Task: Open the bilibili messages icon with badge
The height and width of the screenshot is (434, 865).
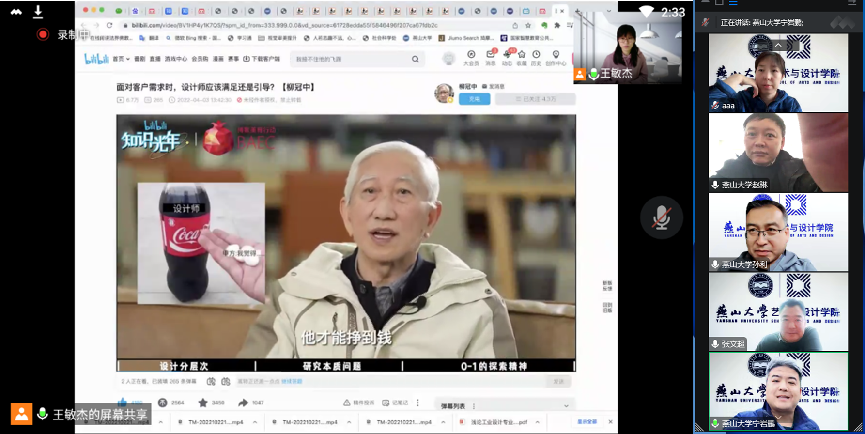Action: (x=491, y=56)
